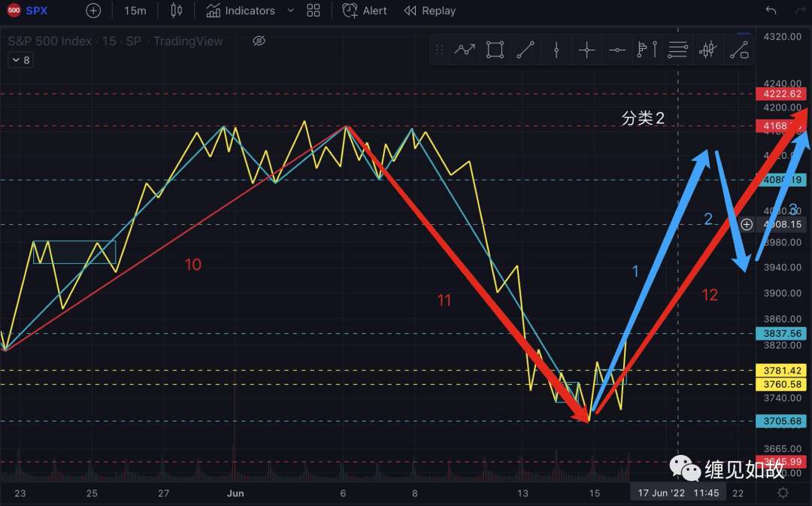Click the 3837.56 price label
The width and height of the screenshot is (812, 506).
pyautogui.click(x=781, y=334)
